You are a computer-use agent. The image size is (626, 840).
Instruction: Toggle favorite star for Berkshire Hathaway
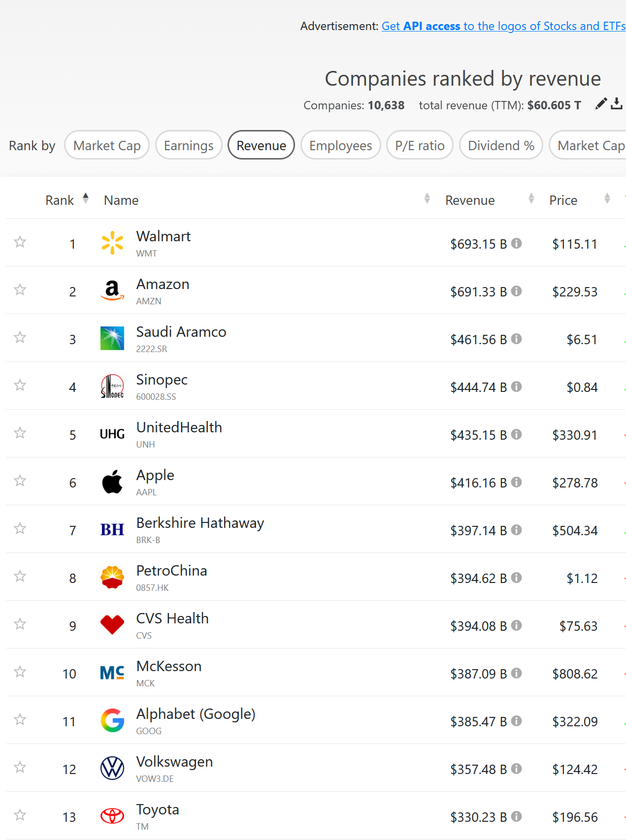pos(20,528)
